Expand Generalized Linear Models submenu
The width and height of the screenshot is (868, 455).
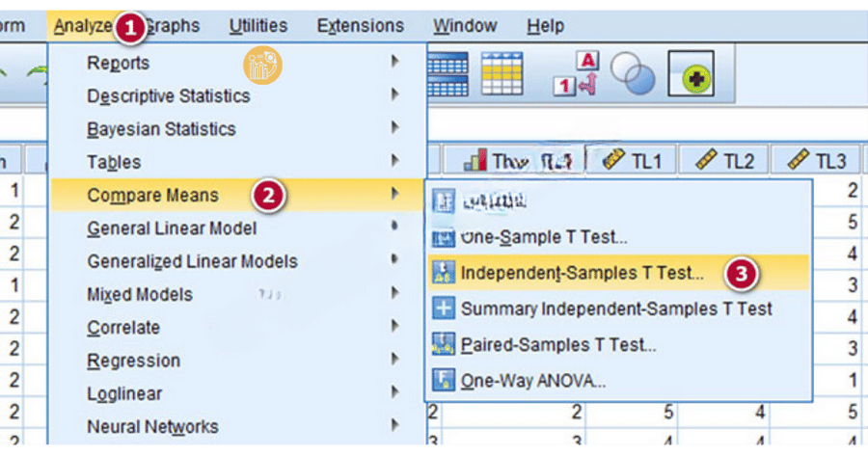[x=237, y=261]
